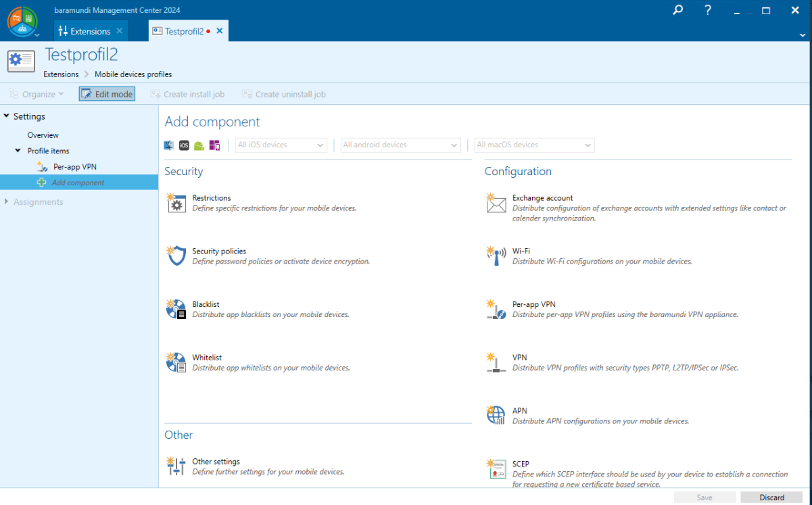
Task: Close the Testprofil2 tab
Action: [x=220, y=31]
